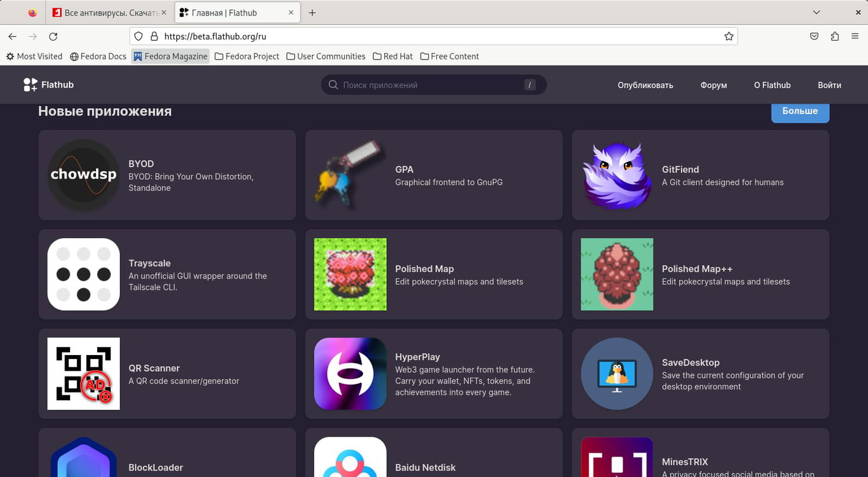Open the SaveDesktop penguin icon
Screen dimensions: 868x477
click(x=617, y=374)
